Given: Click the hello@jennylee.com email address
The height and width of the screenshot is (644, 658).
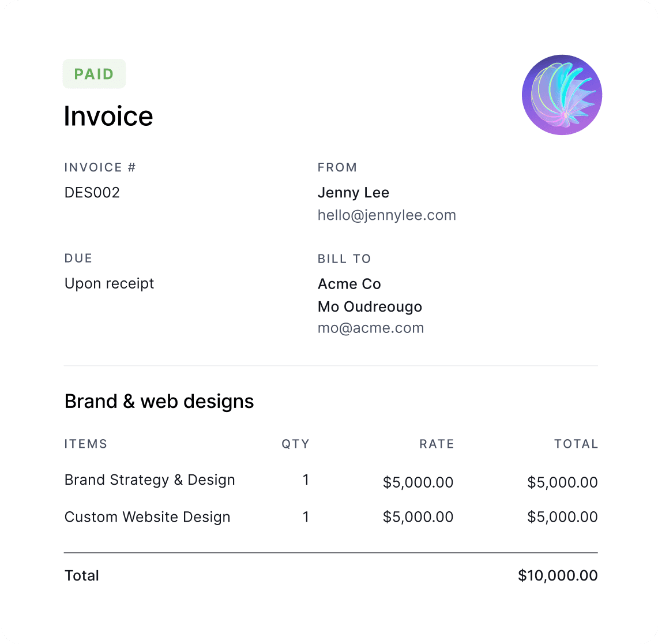Looking at the screenshot, I should pos(386,215).
